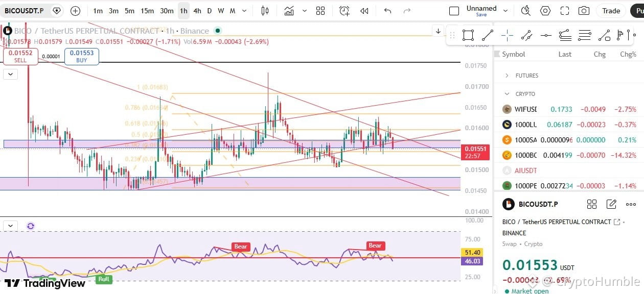Click the quick search magnifier icon
644x294 pixels.
526,11
